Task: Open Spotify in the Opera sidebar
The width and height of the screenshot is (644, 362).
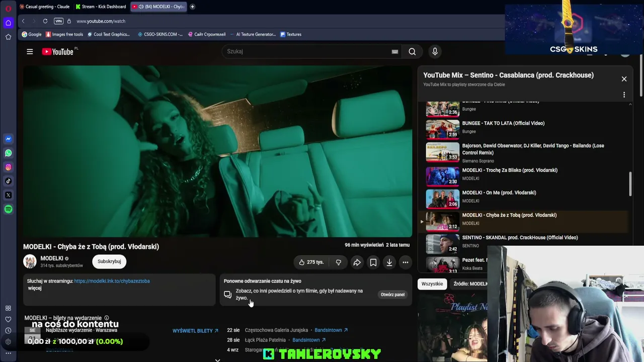Action: (x=8, y=209)
